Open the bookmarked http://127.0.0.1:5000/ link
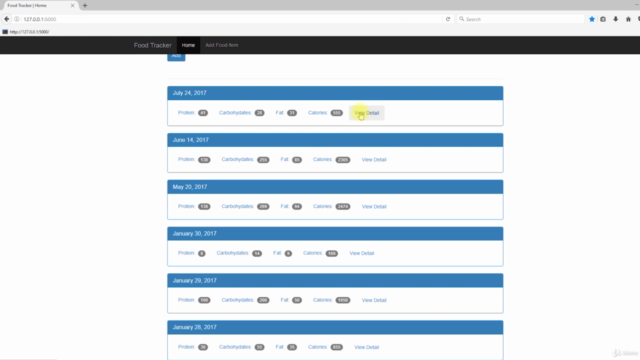640x360 pixels. [x=26, y=32]
